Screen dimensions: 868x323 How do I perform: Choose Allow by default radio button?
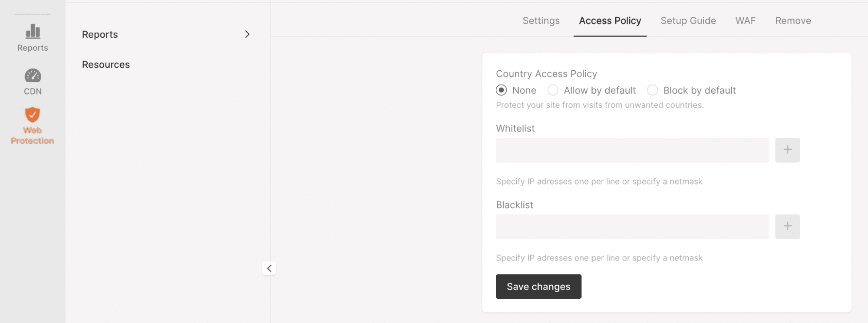click(553, 90)
